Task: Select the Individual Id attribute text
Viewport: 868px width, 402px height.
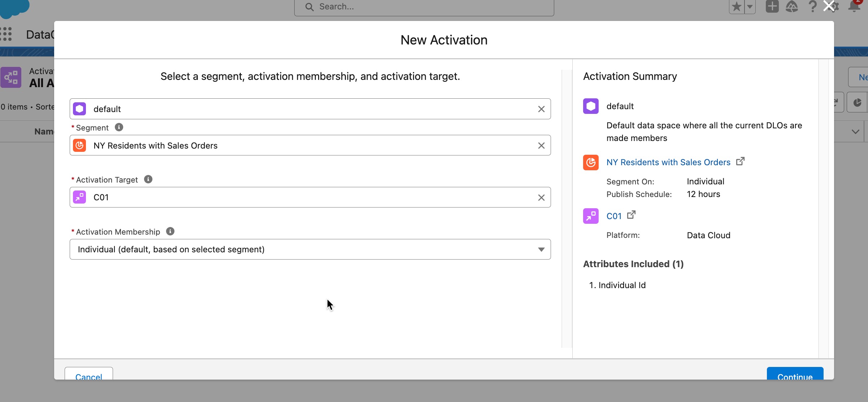Action: [622, 285]
